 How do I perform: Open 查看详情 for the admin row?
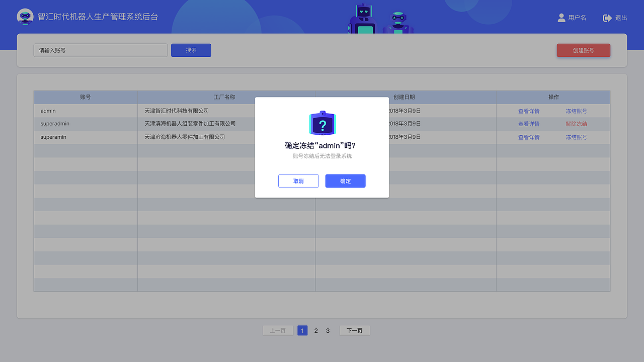[x=529, y=111]
